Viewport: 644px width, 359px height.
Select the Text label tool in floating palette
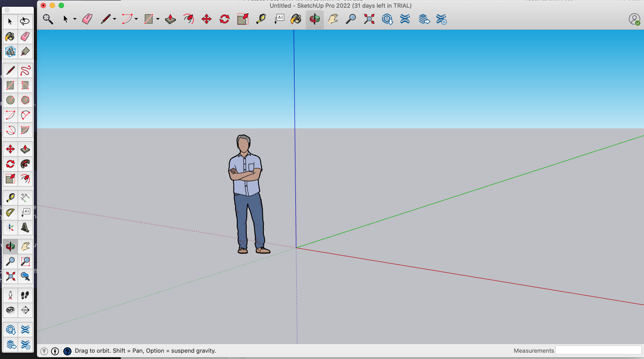pyautogui.click(x=25, y=213)
